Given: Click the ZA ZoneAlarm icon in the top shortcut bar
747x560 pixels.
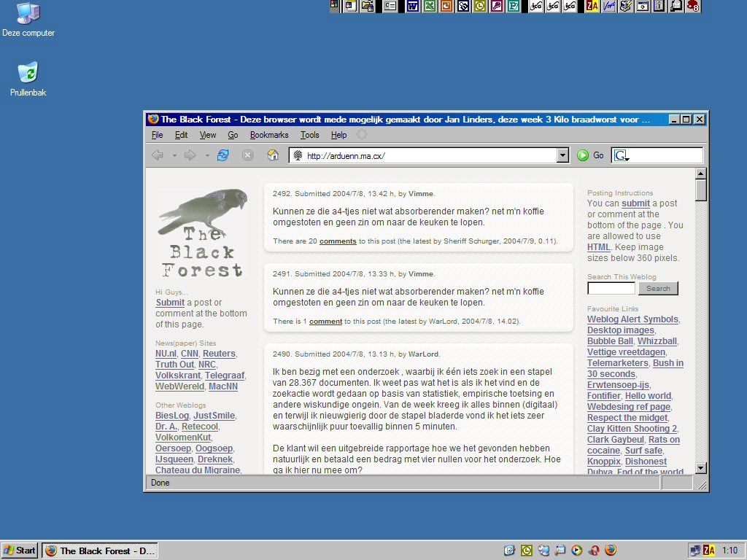Looking at the screenshot, I should [592, 6].
